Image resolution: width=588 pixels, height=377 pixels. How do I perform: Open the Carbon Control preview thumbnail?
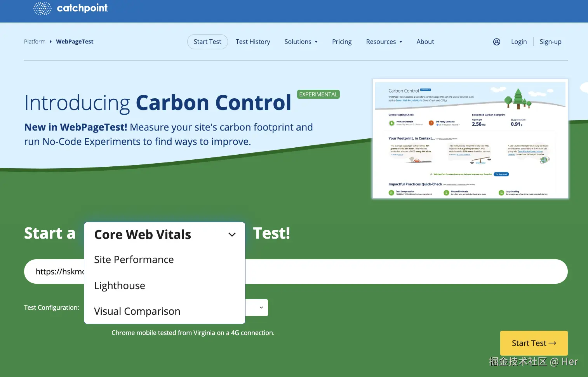470,139
